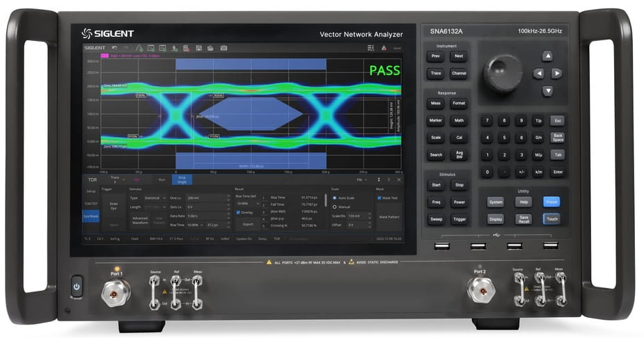Tap the front-panel down arrow key
The width and height of the screenshot is (644, 338).
click(x=547, y=90)
